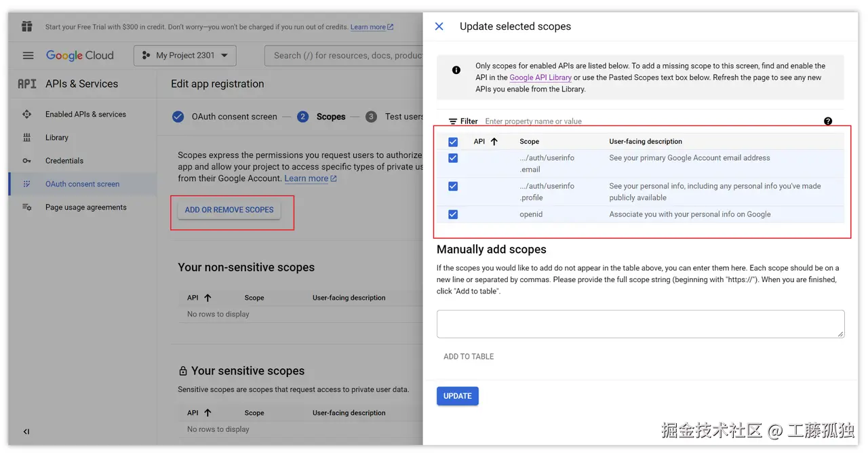Click the UPDATE button in the dialog
This screenshot has height=453, width=868.
click(x=457, y=395)
